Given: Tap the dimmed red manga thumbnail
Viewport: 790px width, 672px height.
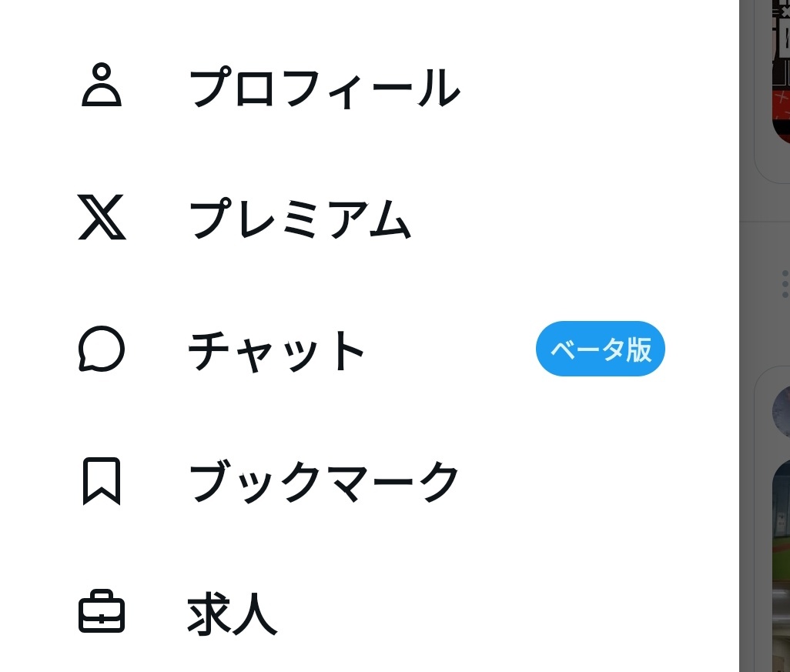Looking at the screenshot, I should (x=781, y=71).
